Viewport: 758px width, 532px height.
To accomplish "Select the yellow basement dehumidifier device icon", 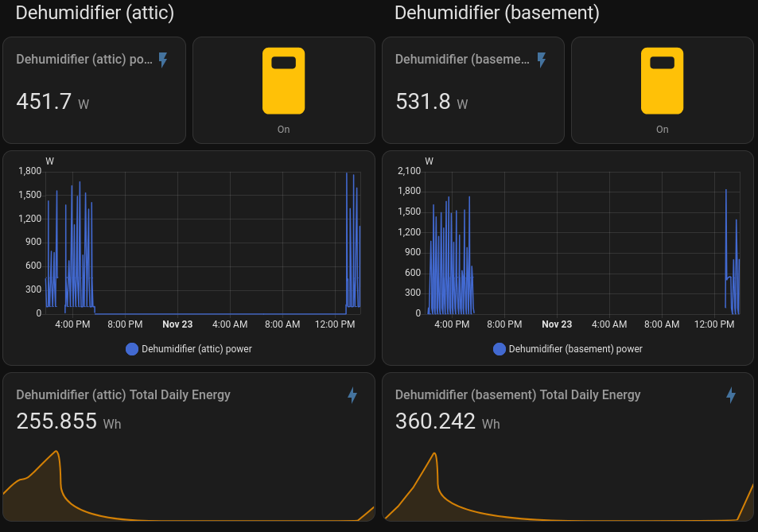I will [662, 80].
